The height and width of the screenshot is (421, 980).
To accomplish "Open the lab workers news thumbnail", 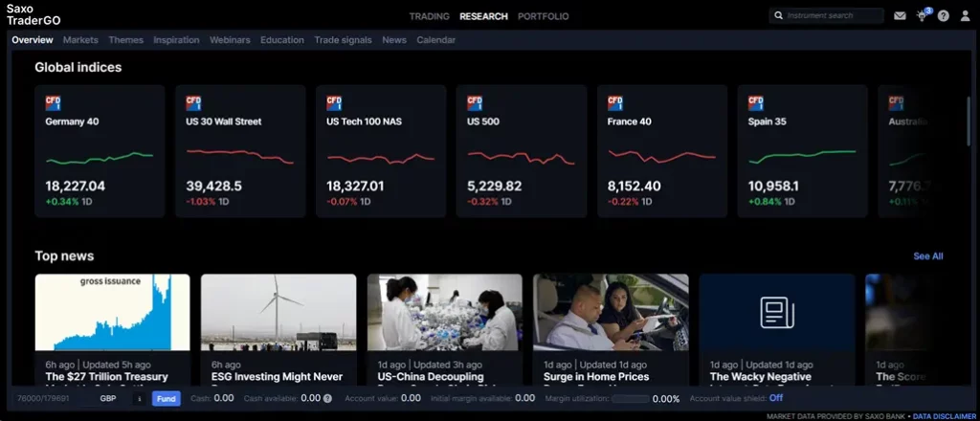I will tap(444, 312).
